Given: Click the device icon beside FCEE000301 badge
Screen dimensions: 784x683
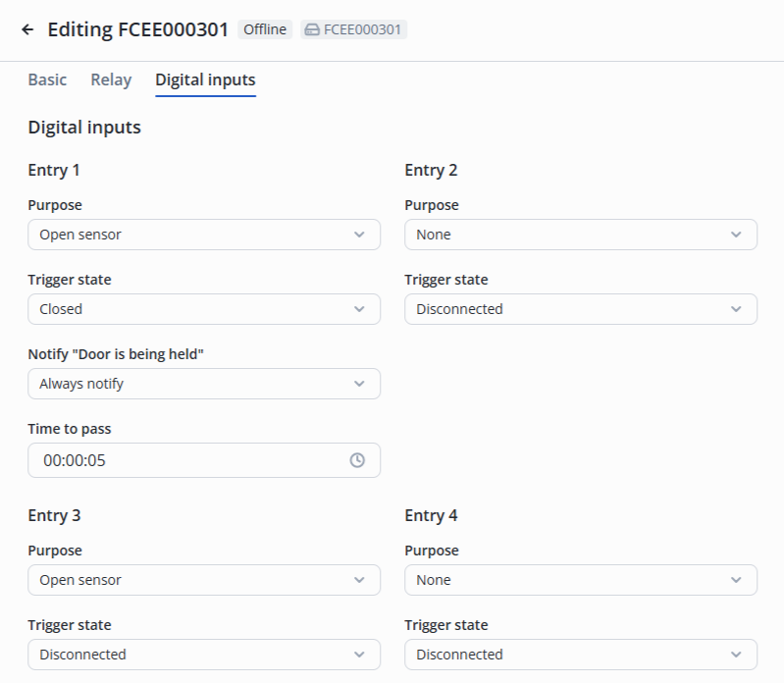Looking at the screenshot, I should tap(312, 29).
